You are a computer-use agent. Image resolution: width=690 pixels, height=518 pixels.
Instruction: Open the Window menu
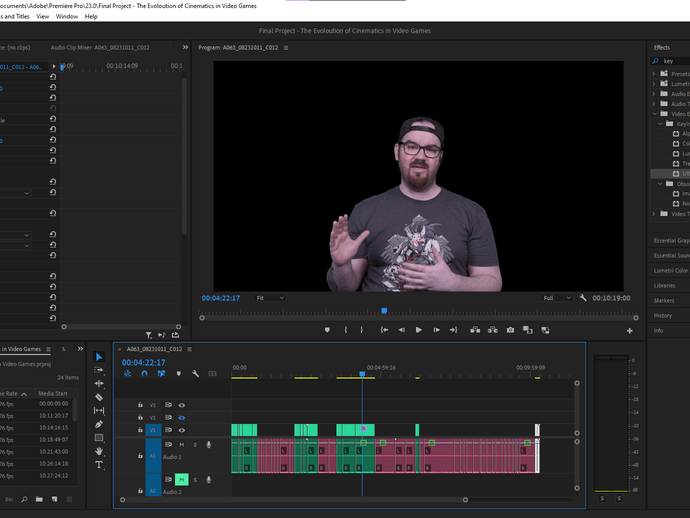pyautogui.click(x=67, y=17)
